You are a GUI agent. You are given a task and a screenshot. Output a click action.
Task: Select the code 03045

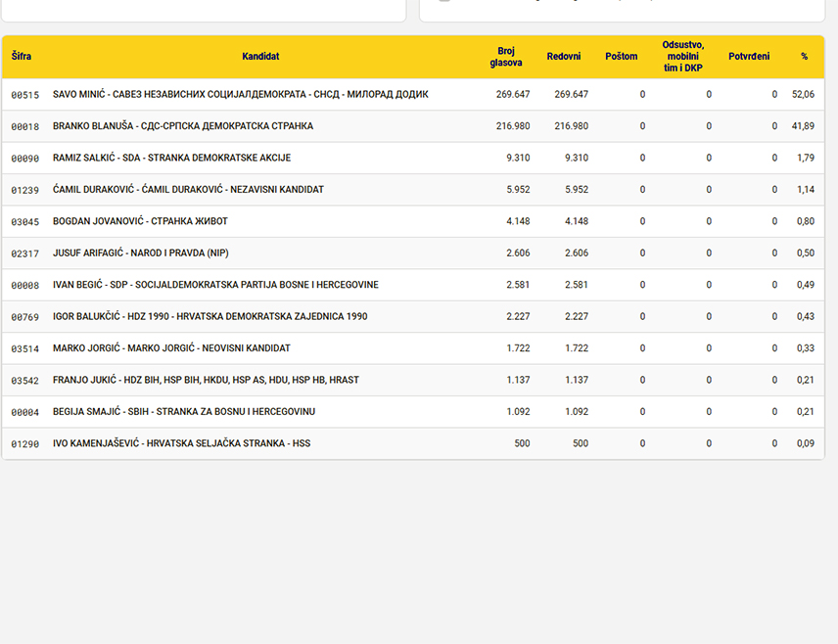click(x=25, y=222)
